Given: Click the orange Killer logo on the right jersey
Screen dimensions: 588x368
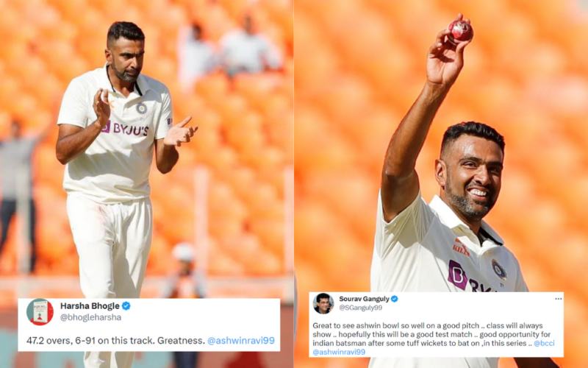Looking at the screenshot, I should 461,247.
